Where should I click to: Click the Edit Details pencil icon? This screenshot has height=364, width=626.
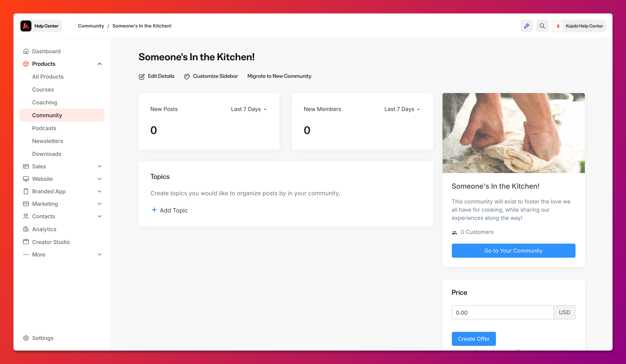click(142, 76)
